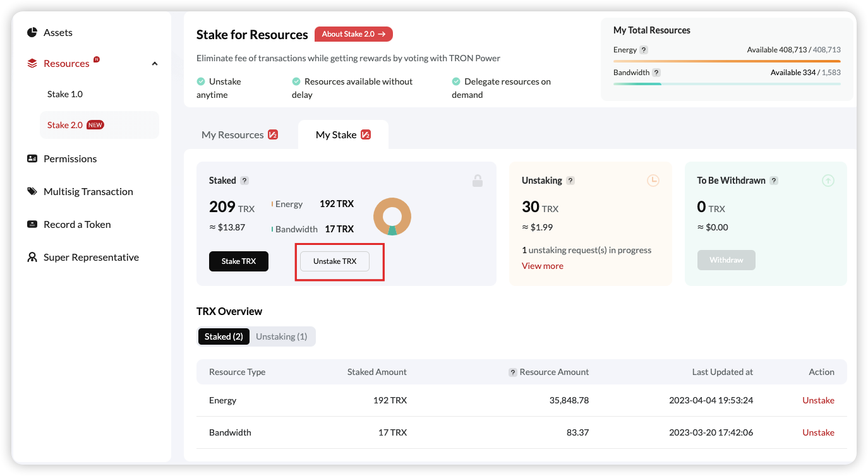Click the upload arrow icon in Withdrawn card
Viewport: 868px width, 476px height.
[828, 181]
